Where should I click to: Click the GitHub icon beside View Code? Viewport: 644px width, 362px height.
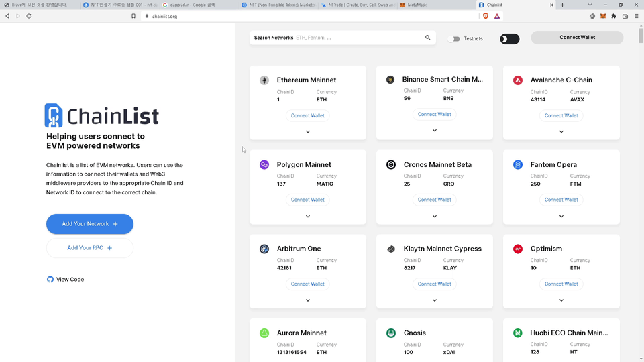pyautogui.click(x=50, y=279)
